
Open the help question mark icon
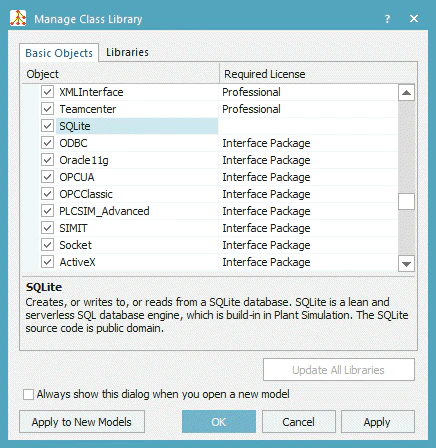387,19
